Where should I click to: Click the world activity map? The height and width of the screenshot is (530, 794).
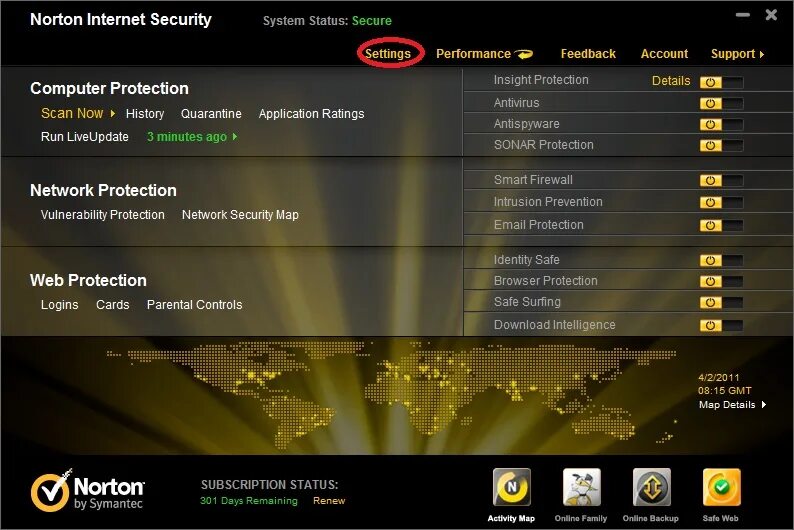pos(390,395)
